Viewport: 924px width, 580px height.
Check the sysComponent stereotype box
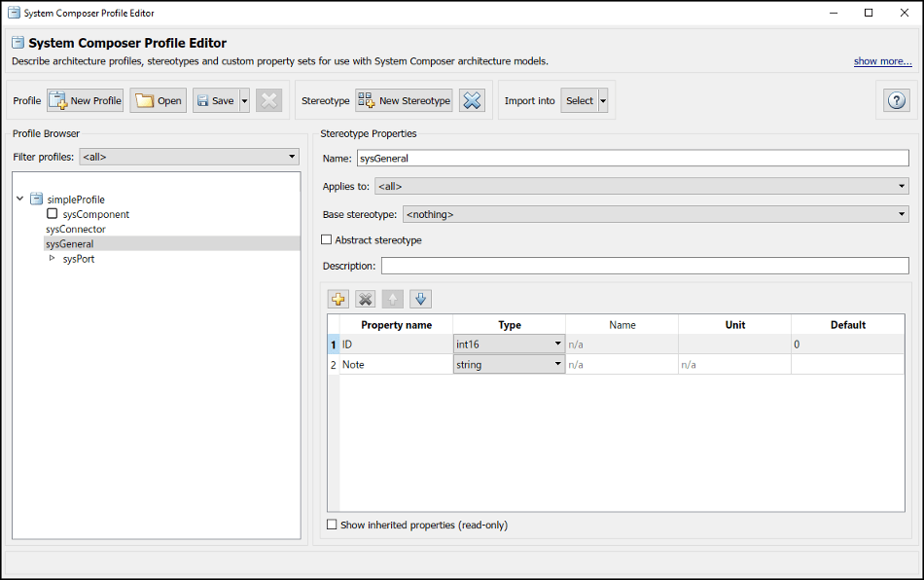click(50, 214)
